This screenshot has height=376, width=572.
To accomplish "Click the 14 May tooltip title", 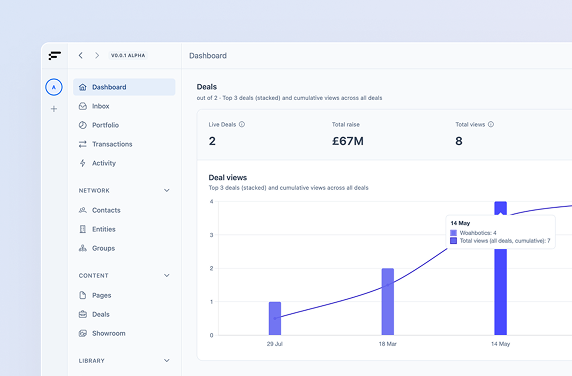I will pyautogui.click(x=460, y=223).
